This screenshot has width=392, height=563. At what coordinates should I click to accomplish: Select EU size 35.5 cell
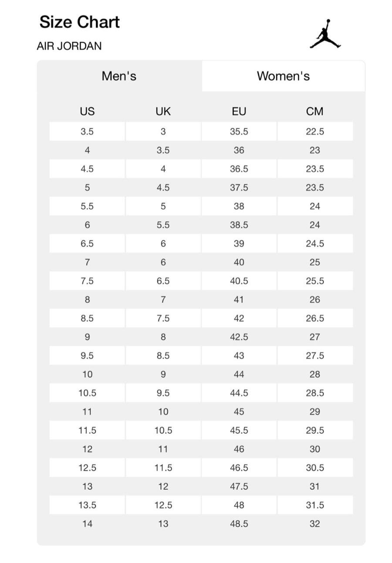coord(239,131)
